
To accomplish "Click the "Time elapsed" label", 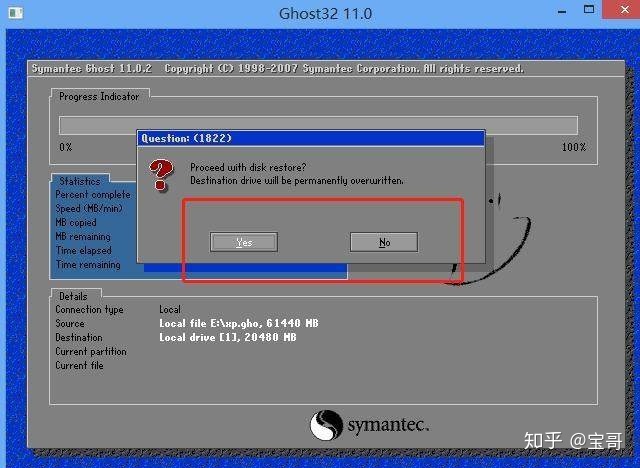I will click(84, 251).
